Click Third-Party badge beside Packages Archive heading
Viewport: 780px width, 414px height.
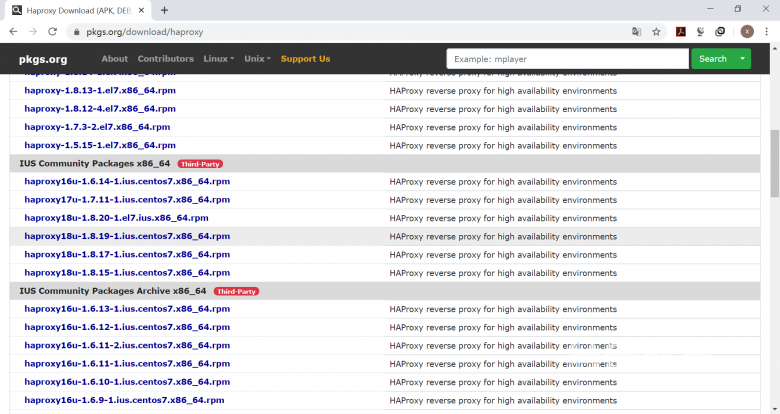pyautogui.click(x=236, y=291)
